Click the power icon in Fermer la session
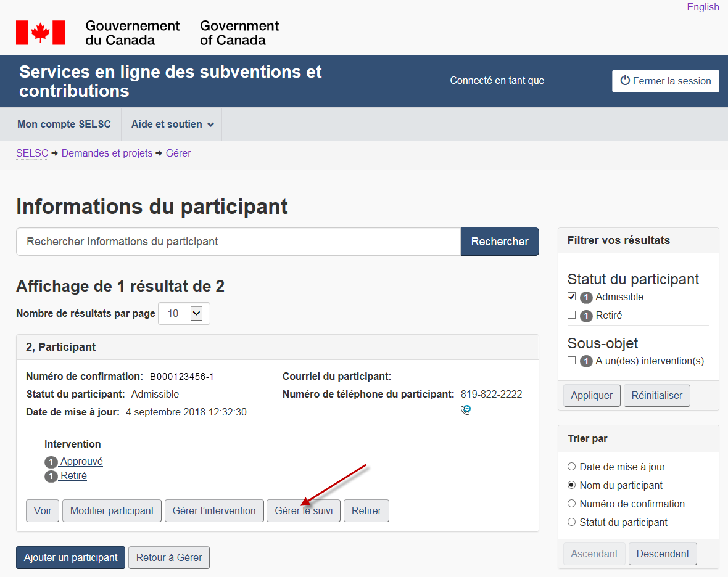The width and height of the screenshot is (728, 577). (x=625, y=81)
